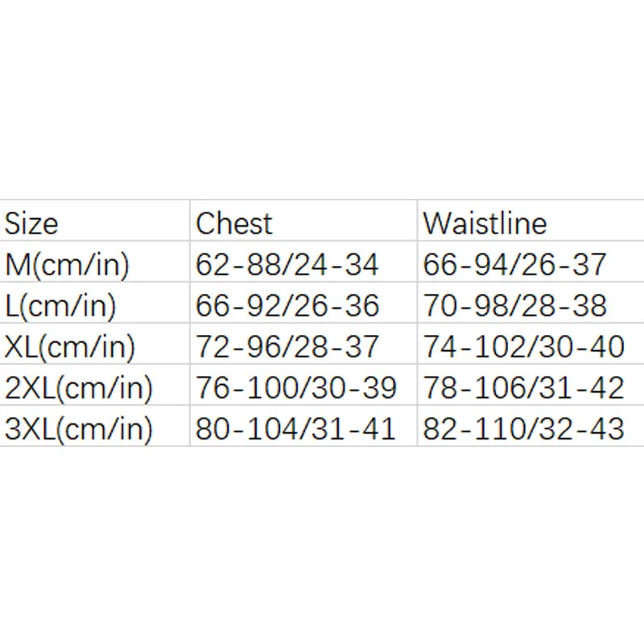This screenshot has width=644, height=644.
Task: Click the M(cm/in) size cell
Action: [x=67, y=264]
